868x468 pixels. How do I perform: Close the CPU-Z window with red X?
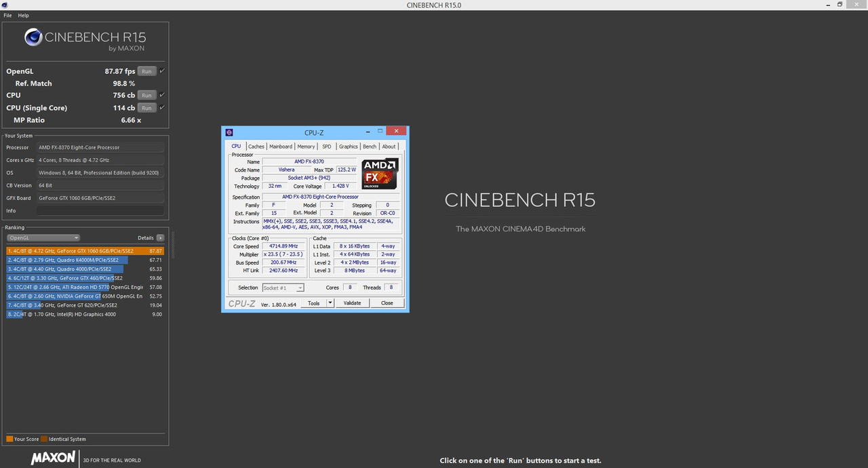[x=396, y=132]
